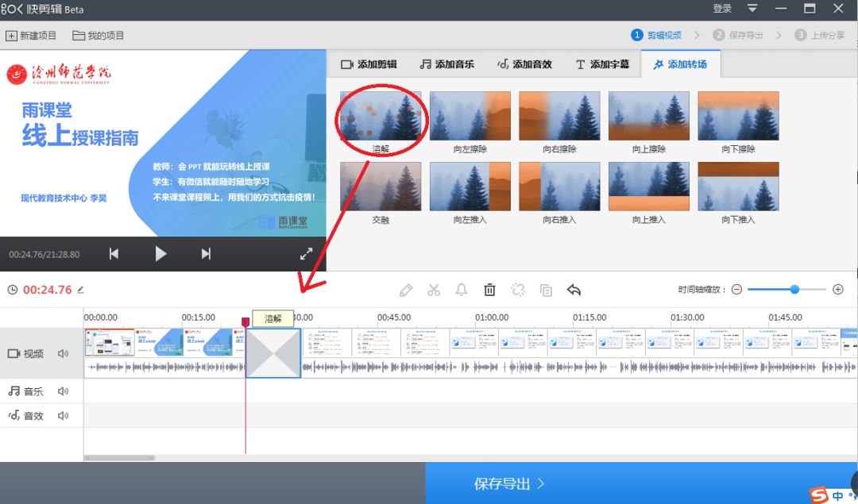Mute the 视频 track speaker icon
Image resolution: width=858 pixels, height=504 pixels.
click(63, 354)
